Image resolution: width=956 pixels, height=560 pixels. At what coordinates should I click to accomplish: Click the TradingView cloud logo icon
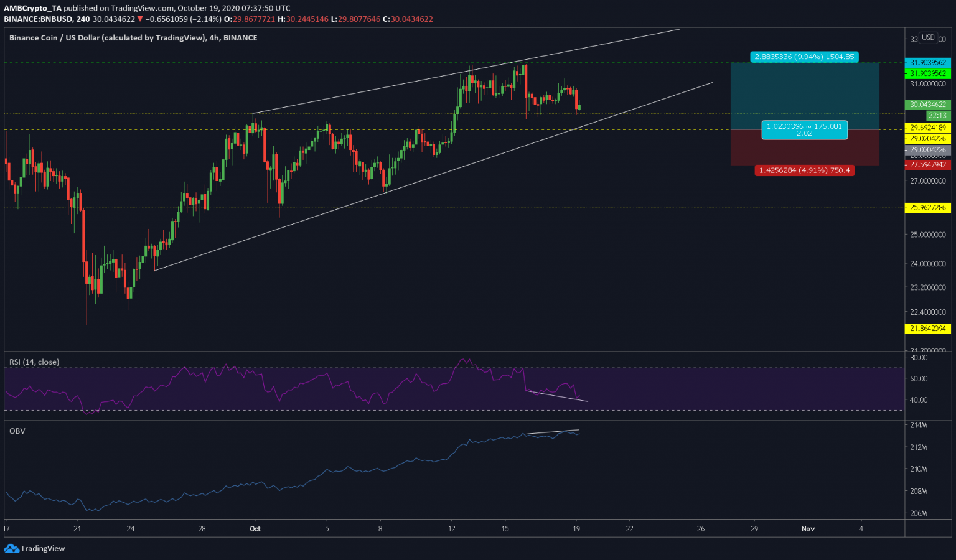coord(11,548)
